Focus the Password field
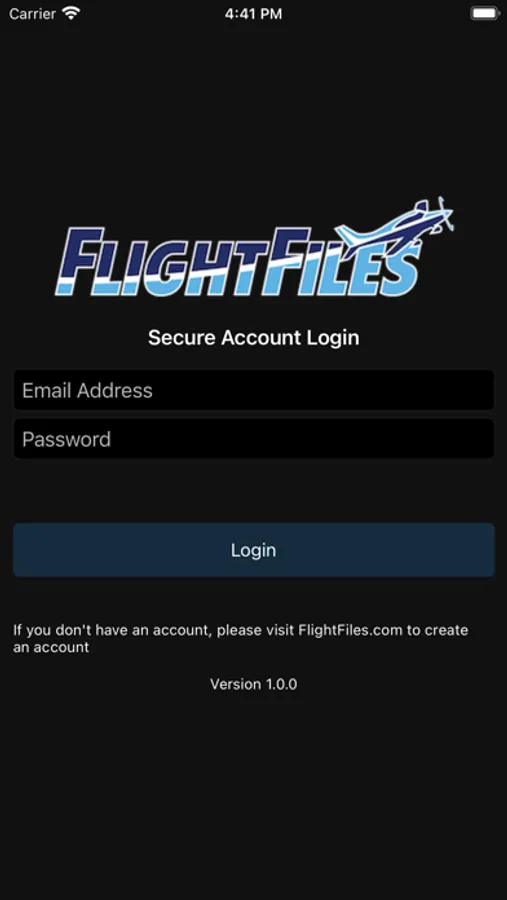 tap(253, 439)
